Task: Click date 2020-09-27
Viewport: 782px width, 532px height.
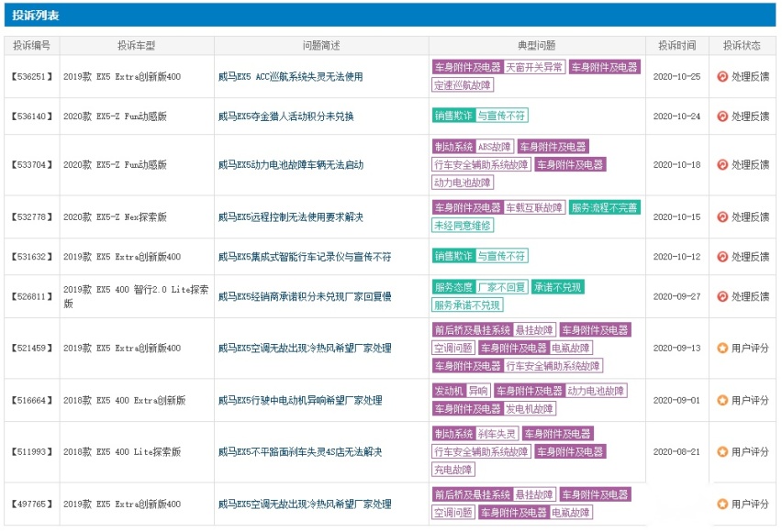Action: 676,296
